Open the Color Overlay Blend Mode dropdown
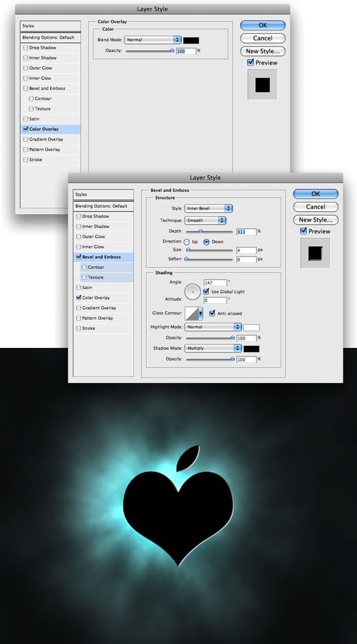Viewport: 357px width, 644px height. (152, 40)
